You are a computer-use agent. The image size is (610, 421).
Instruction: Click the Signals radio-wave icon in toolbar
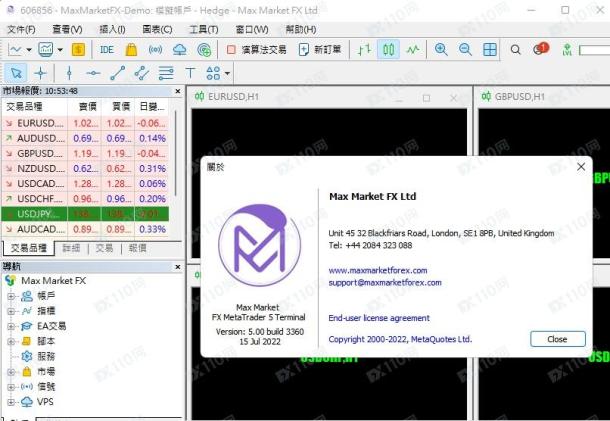click(155, 50)
